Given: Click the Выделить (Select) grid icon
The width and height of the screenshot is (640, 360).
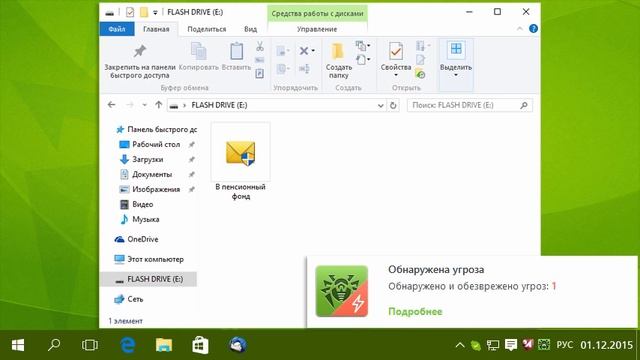Looking at the screenshot, I should tap(456, 49).
